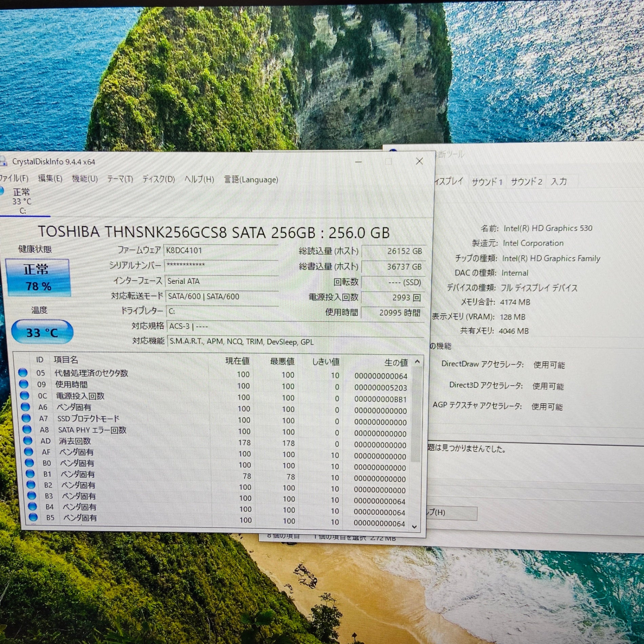The width and height of the screenshot is (644, 644).
Task: Click the blue status icon for attribute B1
Action: pyautogui.click(x=30, y=474)
